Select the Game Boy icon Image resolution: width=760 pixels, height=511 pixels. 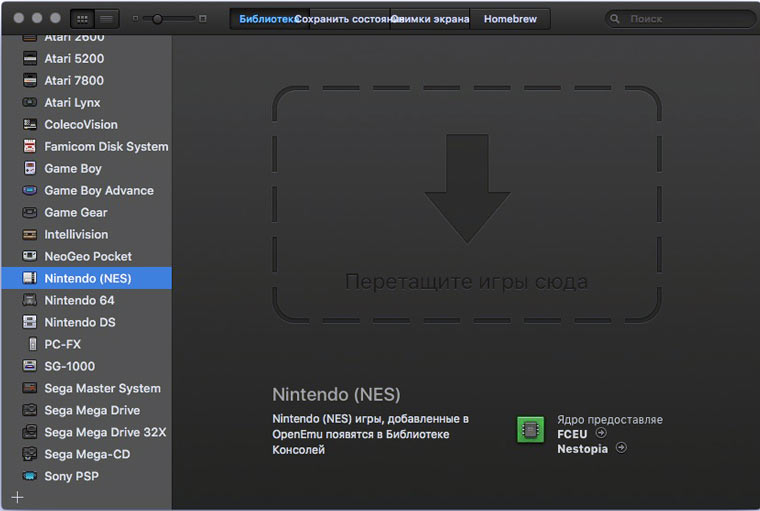pyautogui.click(x=30, y=168)
